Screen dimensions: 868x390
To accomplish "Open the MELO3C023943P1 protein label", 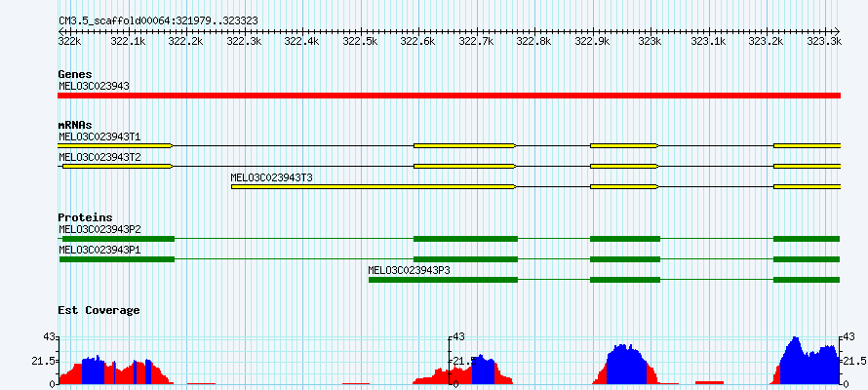I will click(99, 250).
